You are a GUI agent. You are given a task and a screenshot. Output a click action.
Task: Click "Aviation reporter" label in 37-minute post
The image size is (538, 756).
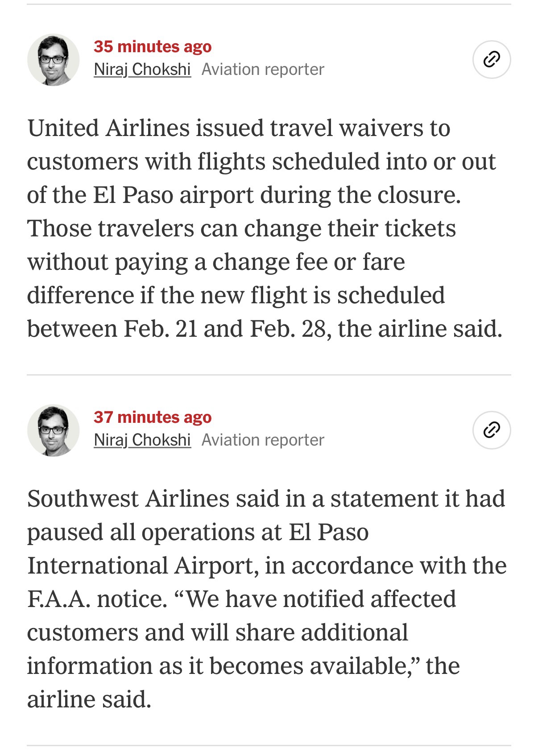click(263, 440)
